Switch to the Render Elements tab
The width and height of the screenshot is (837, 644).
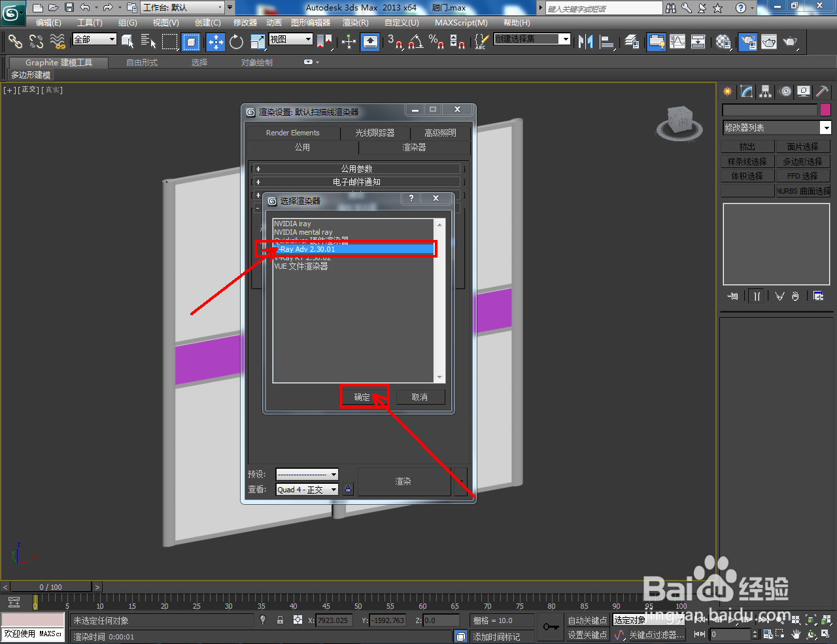292,133
